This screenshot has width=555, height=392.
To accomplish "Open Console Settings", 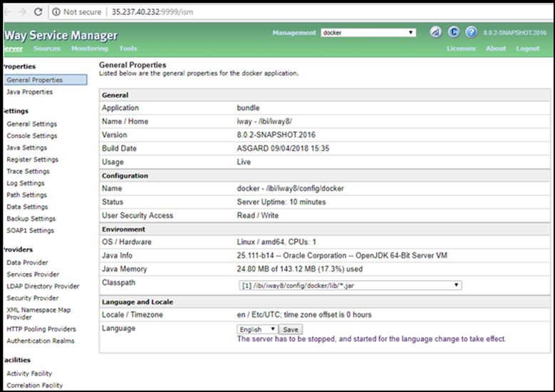I will [x=32, y=135].
